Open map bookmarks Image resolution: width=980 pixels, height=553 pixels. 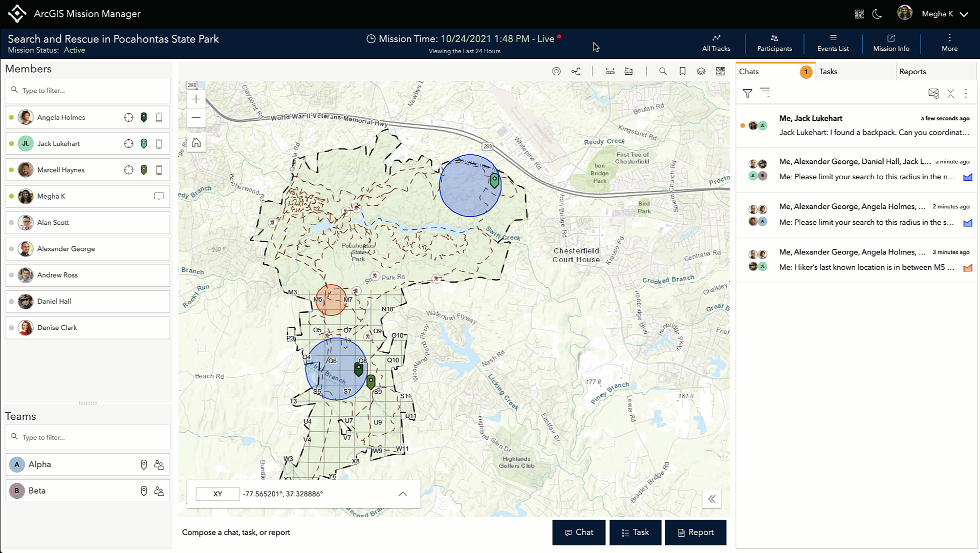pos(682,71)
